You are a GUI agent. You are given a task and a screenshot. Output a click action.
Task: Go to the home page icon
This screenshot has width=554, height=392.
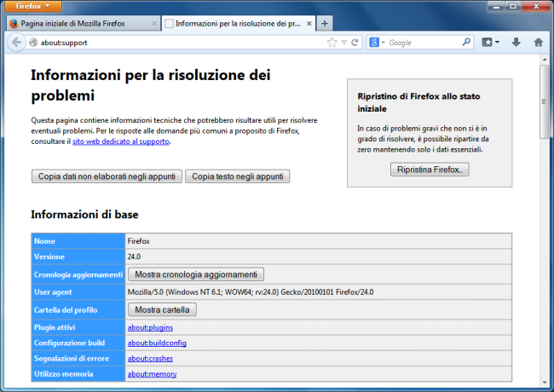pyautogui.click(x=538, y=43)
